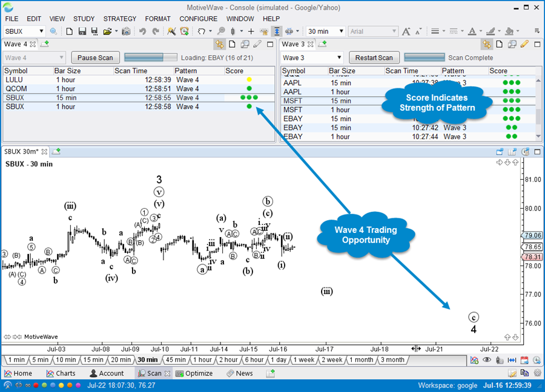Pick the fill color bucket icon

coord(509,31)
